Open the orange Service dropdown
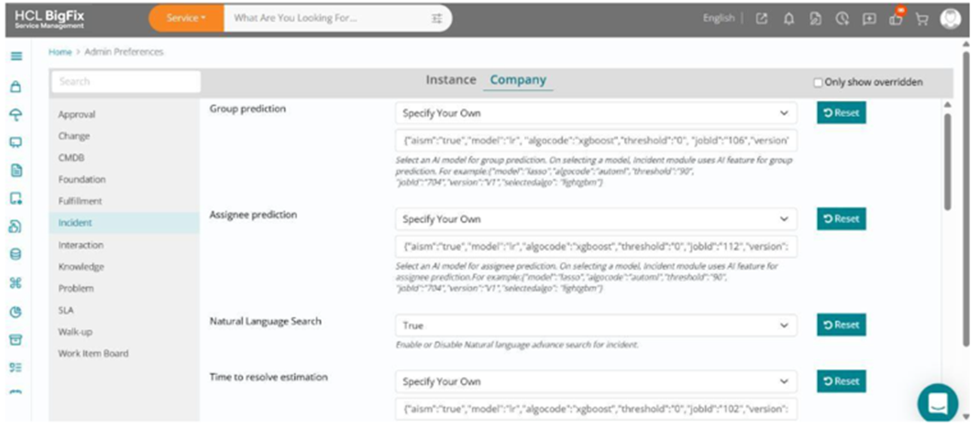 tap(186, 18)
